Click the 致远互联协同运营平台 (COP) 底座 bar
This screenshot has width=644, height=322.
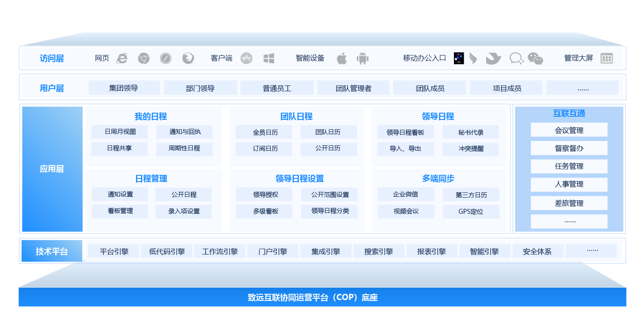click(322, 297)
